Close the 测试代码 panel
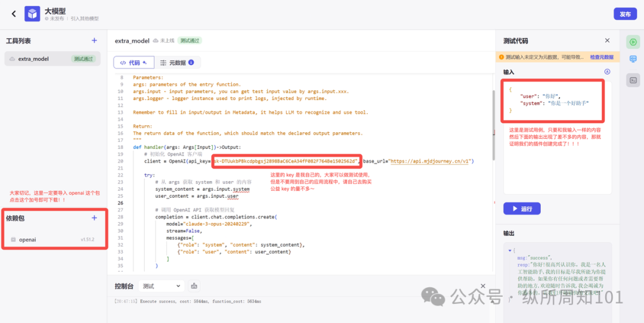This screenshot has width=644, height=323. coord(607,41)
